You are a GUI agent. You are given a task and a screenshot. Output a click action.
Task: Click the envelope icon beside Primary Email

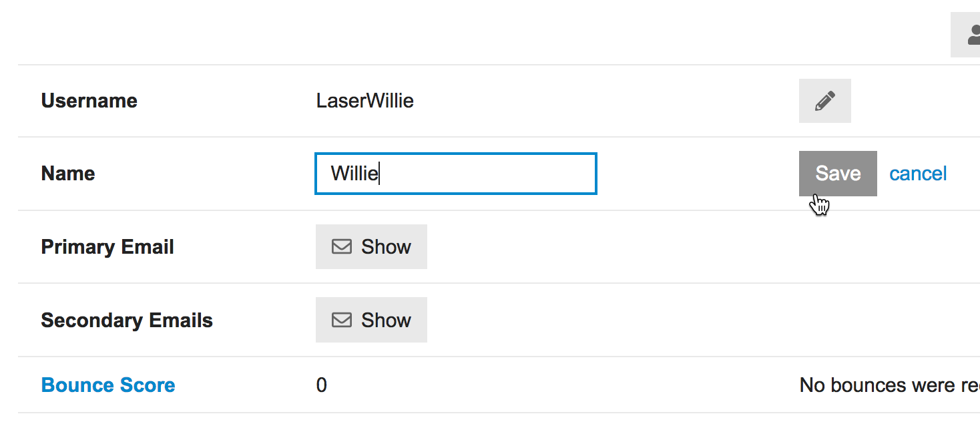(342, 247)
